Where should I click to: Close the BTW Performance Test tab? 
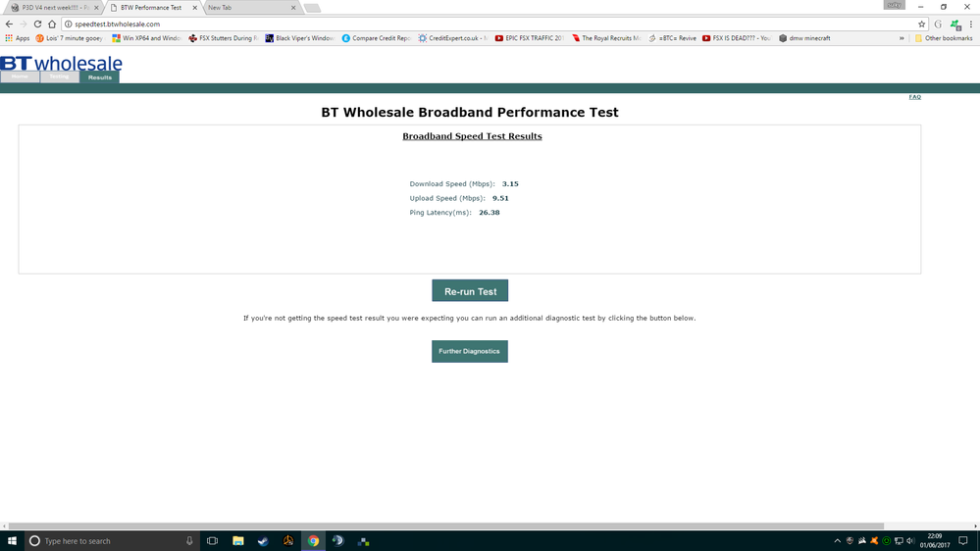click(194, 8)
